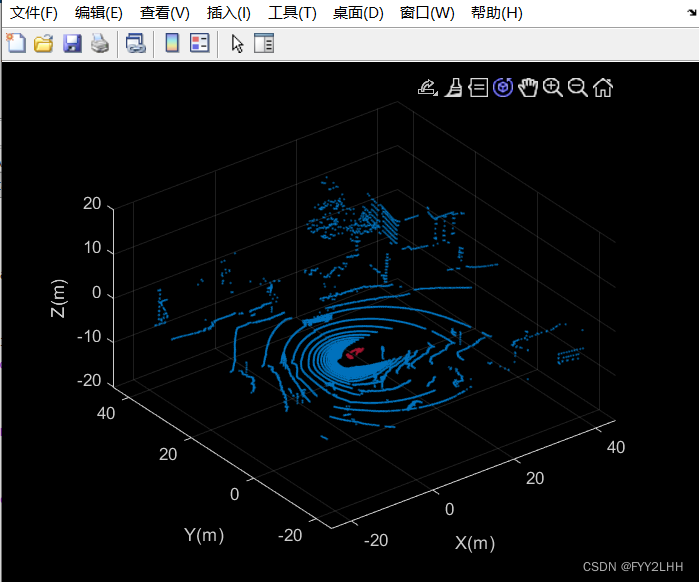Open the property inspector

(264, 43)
